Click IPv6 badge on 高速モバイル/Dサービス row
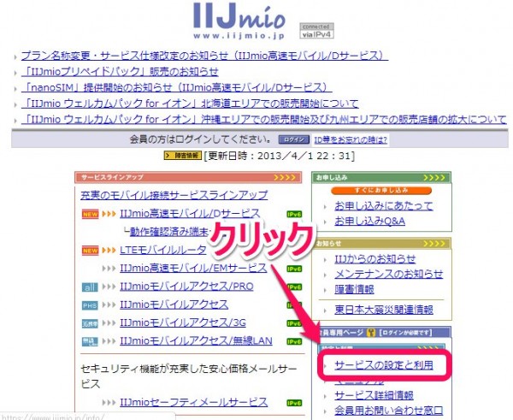The width and height of the screenshot is (513, 420). (294, 215)
